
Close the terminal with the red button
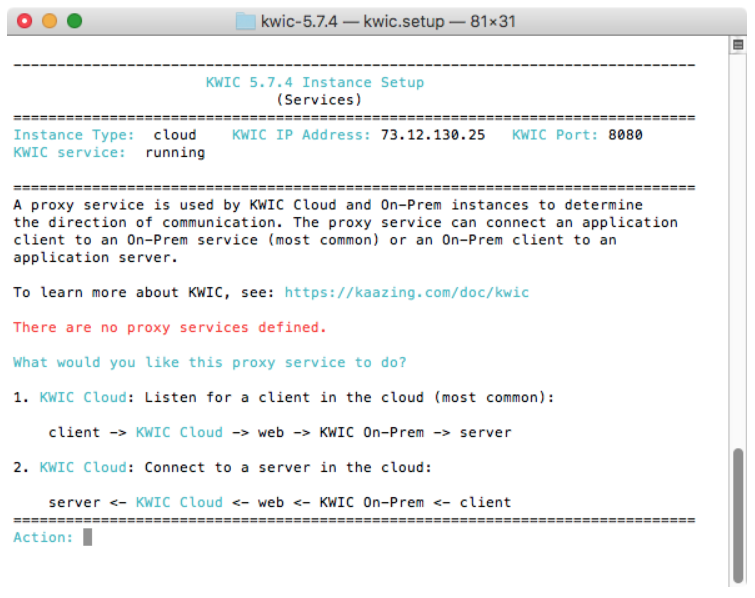coord(25,21)
